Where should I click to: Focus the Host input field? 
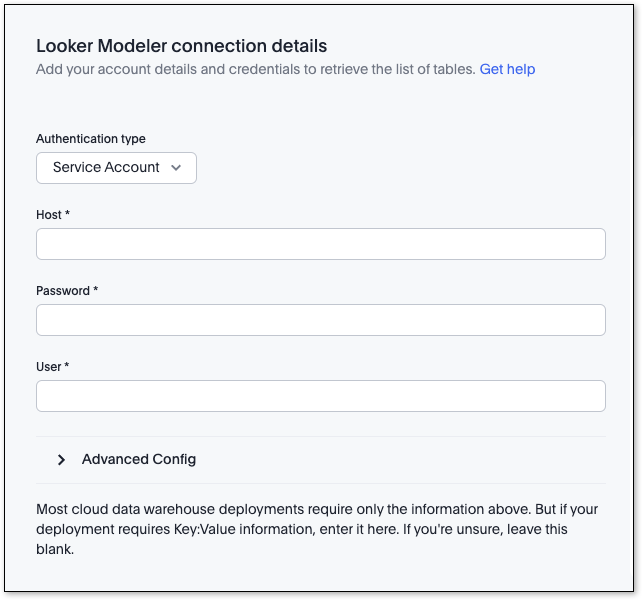[x=320, y=244]
